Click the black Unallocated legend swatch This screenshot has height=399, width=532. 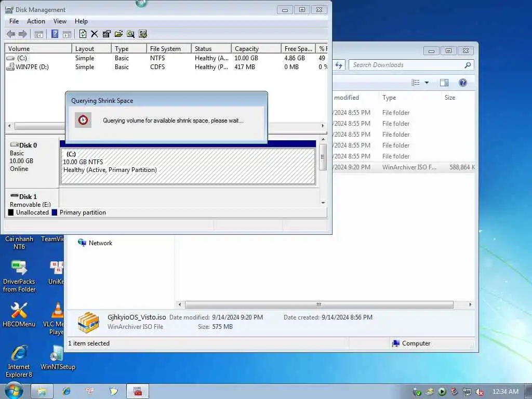11,212
